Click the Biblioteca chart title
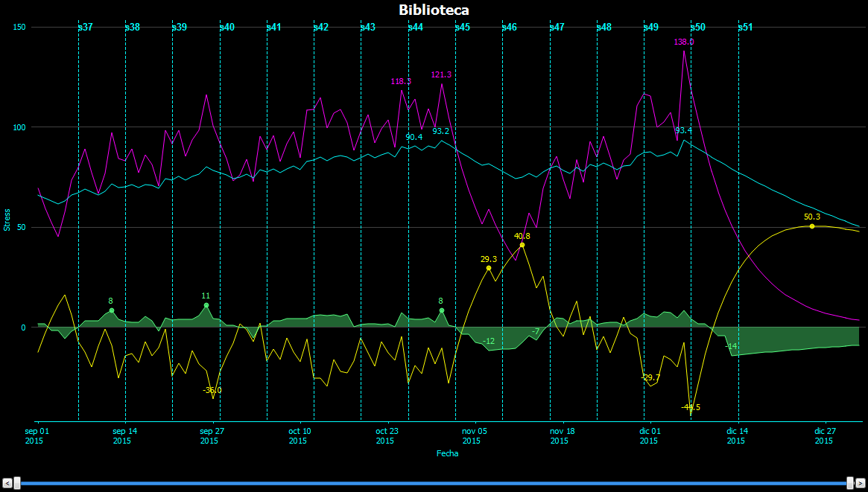 [434, 10]
